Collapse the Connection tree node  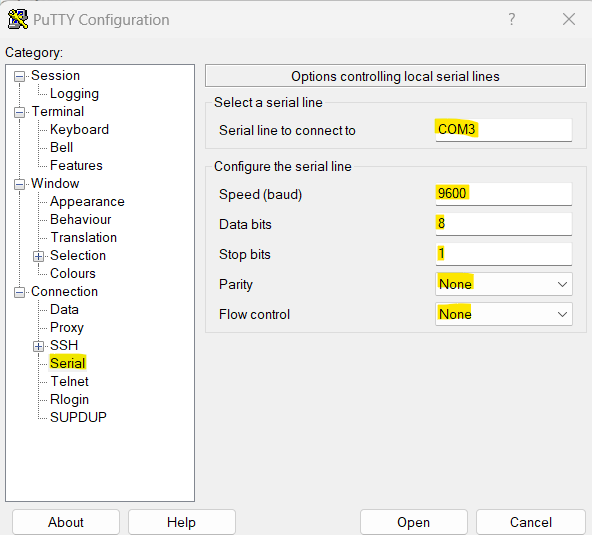click(x=19, y=293)
